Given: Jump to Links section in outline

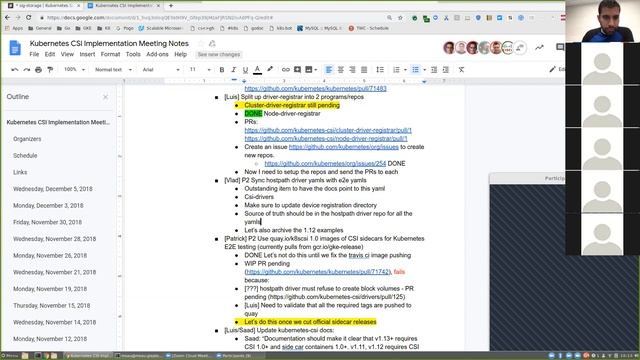Looking at the screenshot, I should pyautogui.click(x=20, y=173).
